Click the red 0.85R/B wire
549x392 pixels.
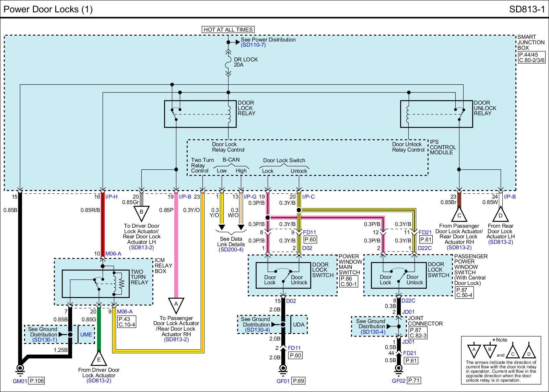point(102,226)
